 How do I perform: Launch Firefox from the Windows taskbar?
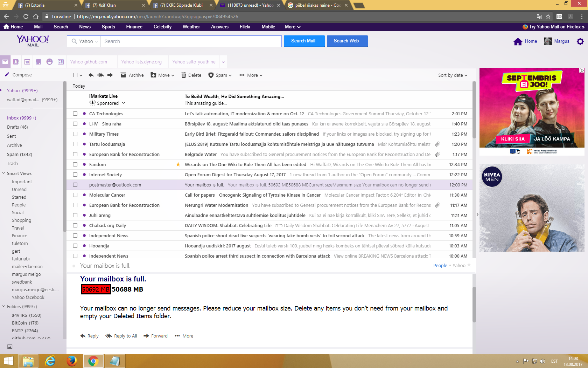(72, 361)
